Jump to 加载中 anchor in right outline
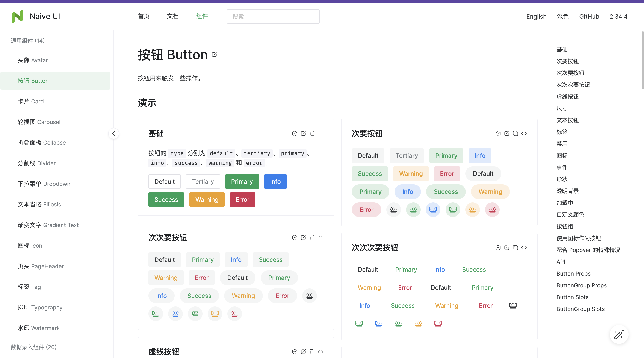644x358 pixels. (x=564, y=203)
